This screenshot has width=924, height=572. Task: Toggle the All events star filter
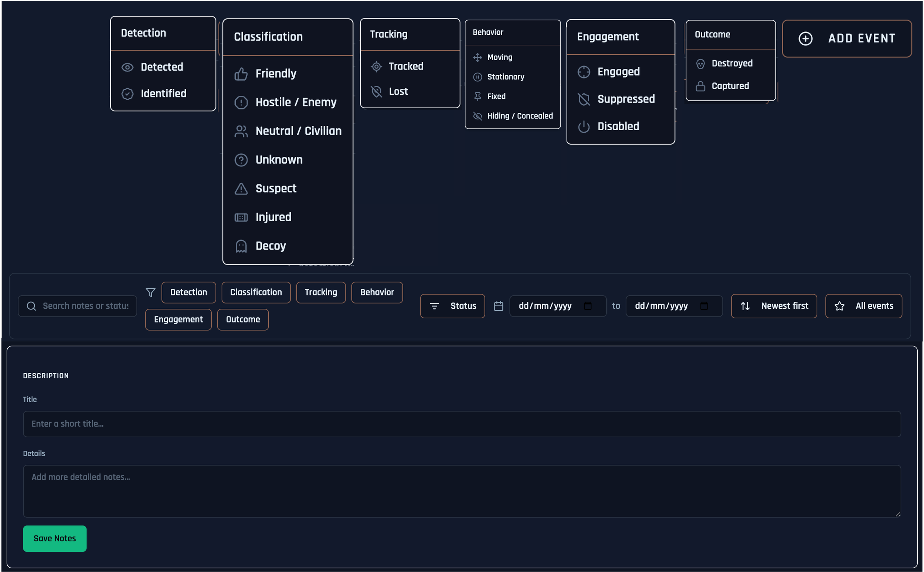point(863,306)
